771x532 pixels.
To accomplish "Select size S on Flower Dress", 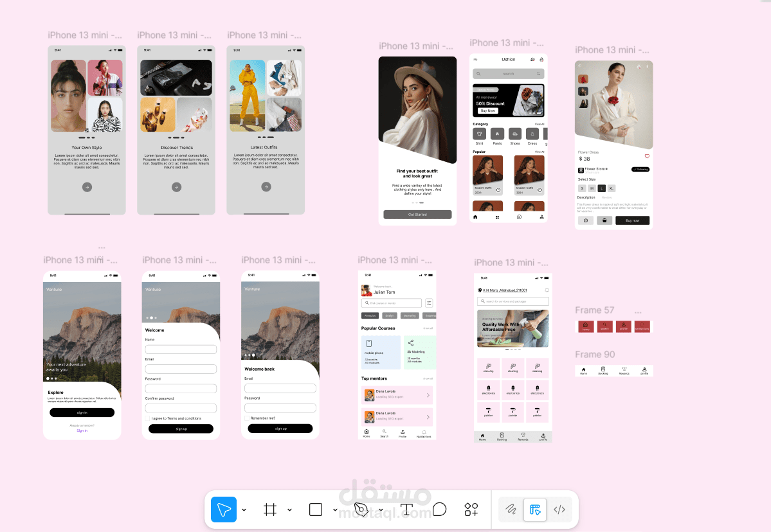I will pos(582,188).
